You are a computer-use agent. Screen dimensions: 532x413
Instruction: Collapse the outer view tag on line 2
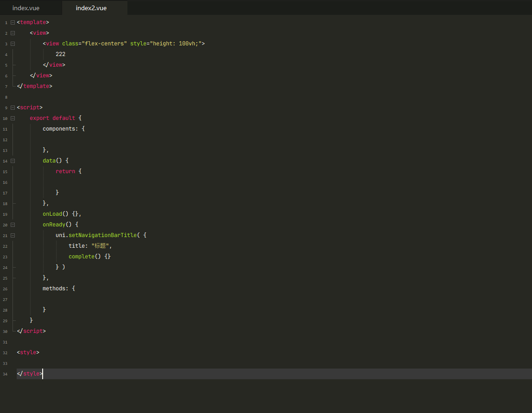[13, 33]
